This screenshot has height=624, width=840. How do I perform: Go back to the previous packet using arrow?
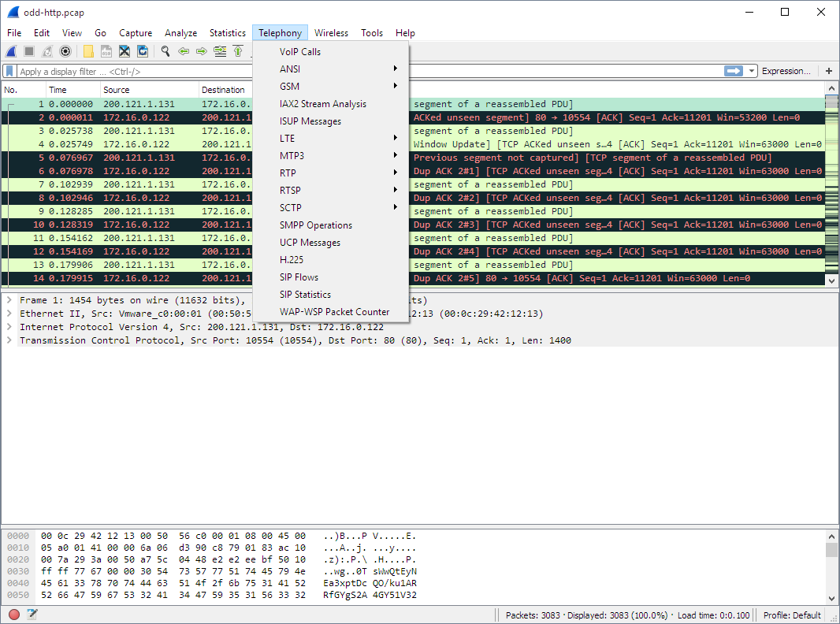(184, 51)
